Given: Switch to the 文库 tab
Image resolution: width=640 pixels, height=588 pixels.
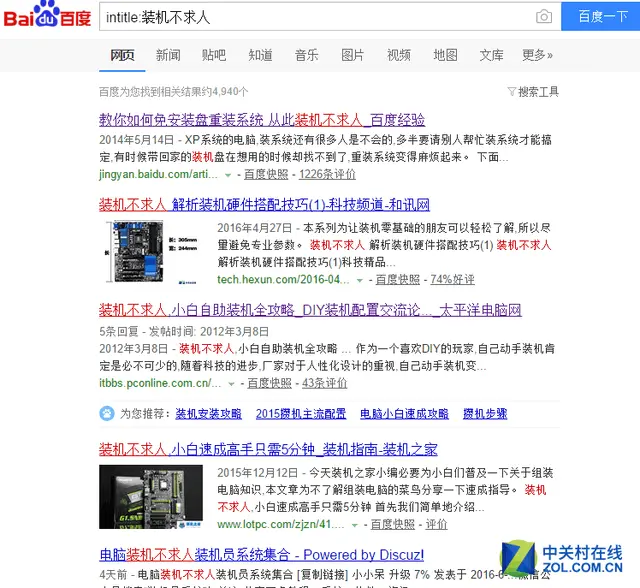Looking at the screenshot, I should 491,55.
